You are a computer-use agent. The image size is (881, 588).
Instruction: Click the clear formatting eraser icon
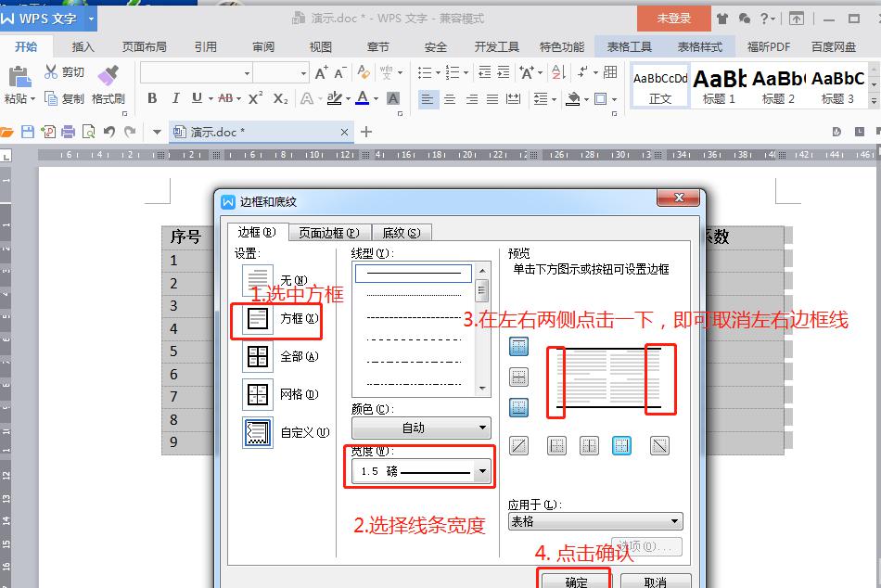click(x=364, y=72)
